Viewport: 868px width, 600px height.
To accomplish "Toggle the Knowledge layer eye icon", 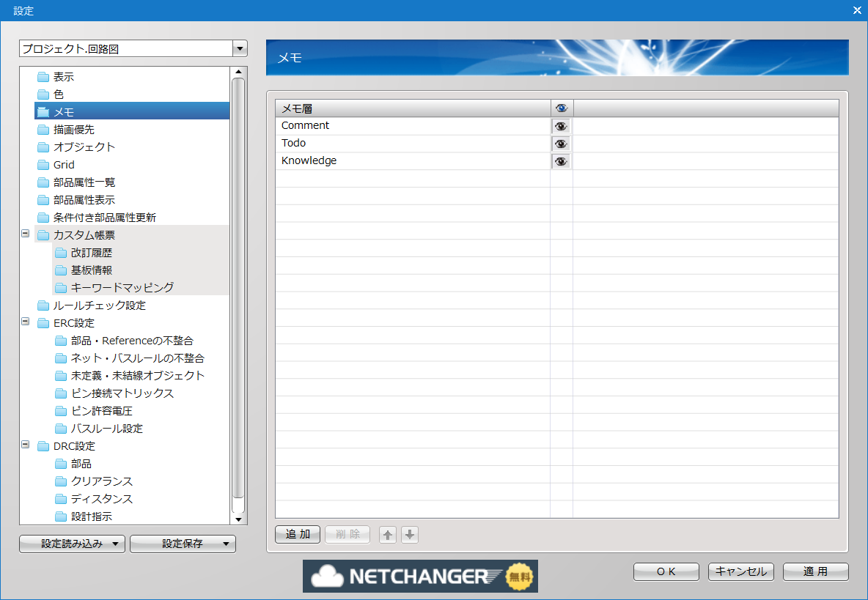I will coord(561,161).
